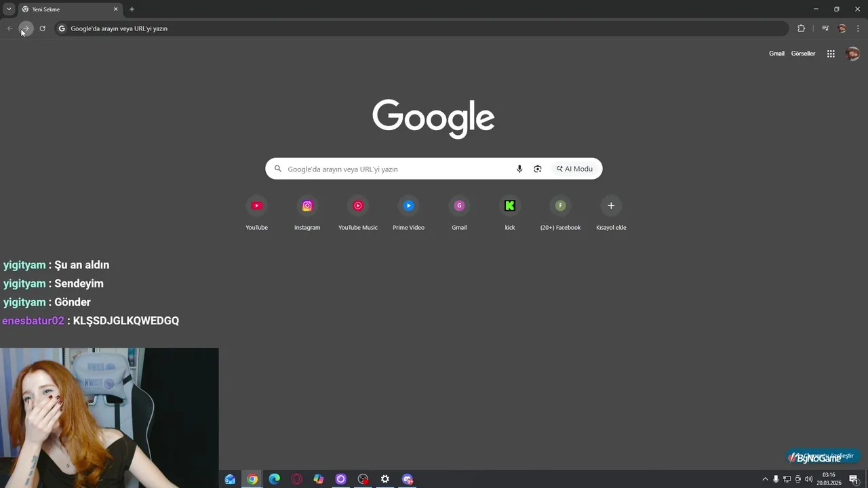
Task: Open the mail app in taskbar
Action: [x=230, y=479]
